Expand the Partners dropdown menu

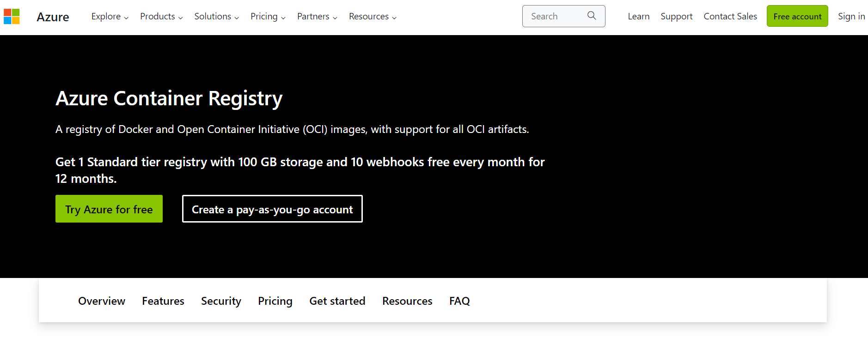(318, 17)
